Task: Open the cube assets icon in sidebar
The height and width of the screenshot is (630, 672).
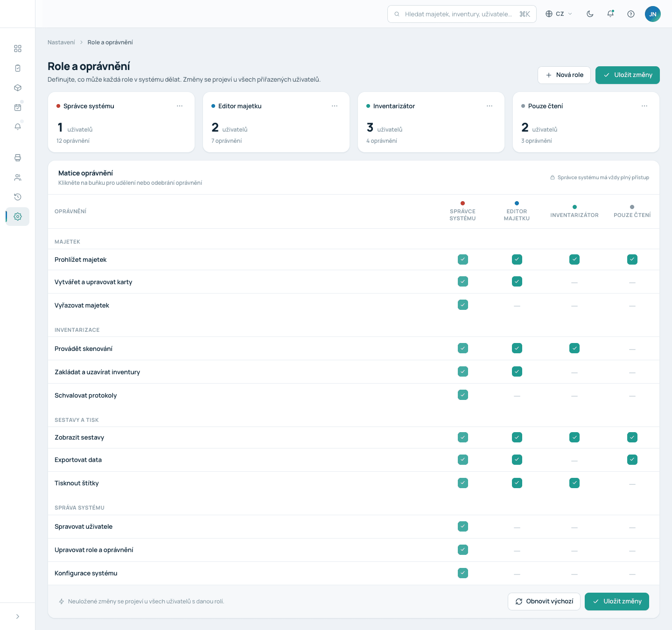Action: [18, 88]
